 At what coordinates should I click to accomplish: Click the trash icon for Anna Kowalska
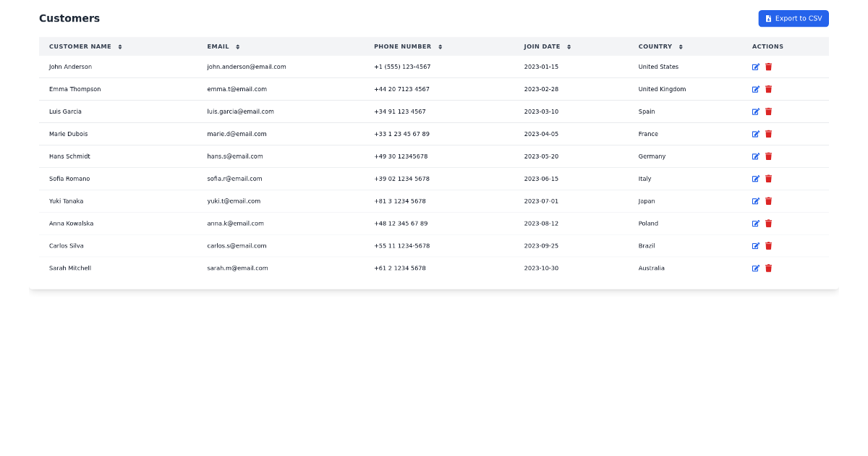(x=768, y=224)
